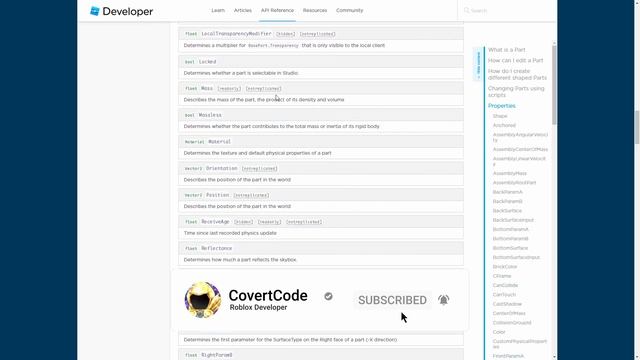Select BackSurfaceInput in the sidebar
The image size is (640, 360).
pos(513,220)
